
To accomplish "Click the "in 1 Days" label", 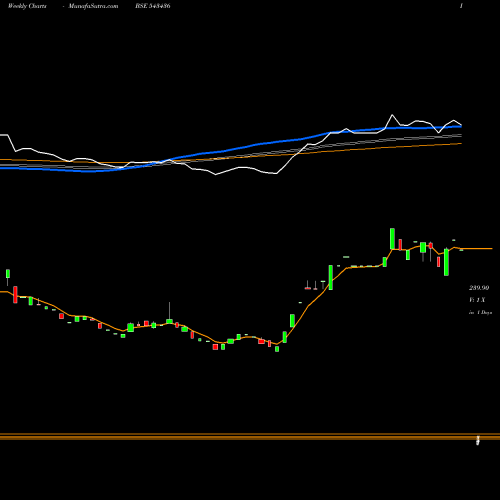I will point(480,312).
